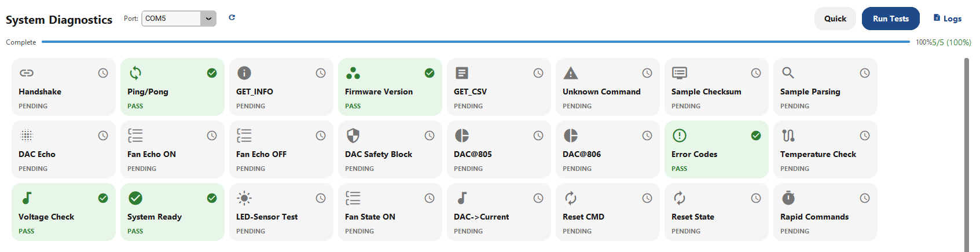Image resolution: width=980 pixels, height=252 pixels.
Task: Click the 5/5 (100%) progress count
Action: (952, 42)
